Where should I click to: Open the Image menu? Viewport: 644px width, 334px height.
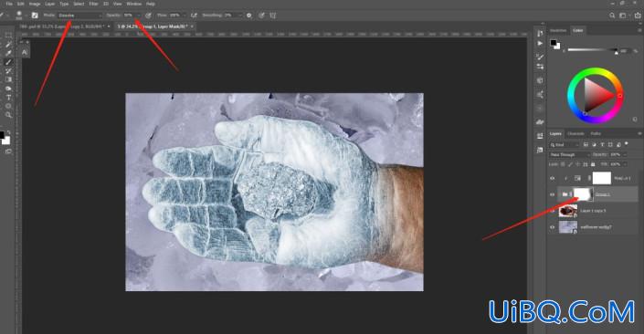35,4
